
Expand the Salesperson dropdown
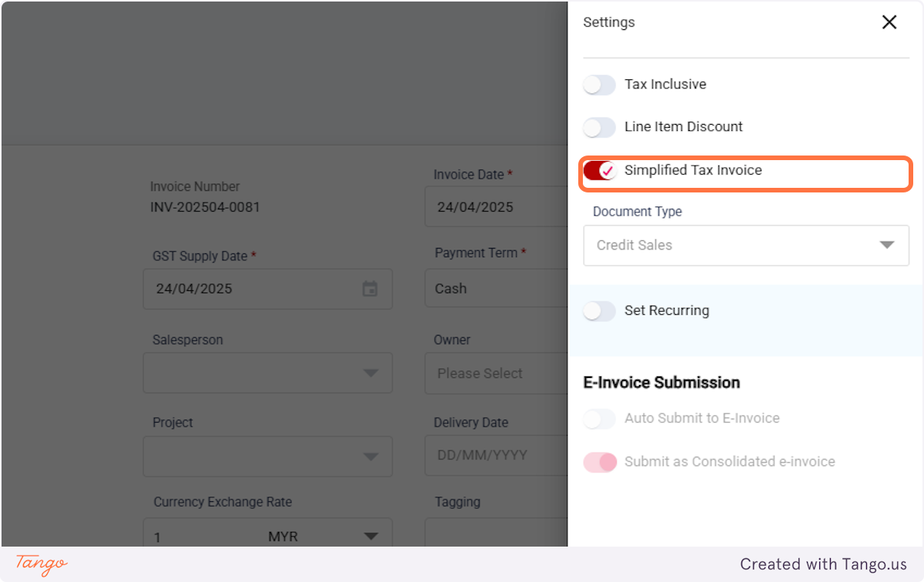[x=268, y=373]
